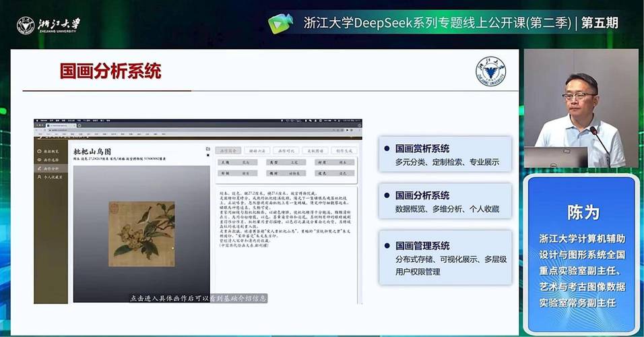Screen dimensions: 644x337
Task: Open tab between 画作简介 and 画作对比
Action: (x=257, y=151)
